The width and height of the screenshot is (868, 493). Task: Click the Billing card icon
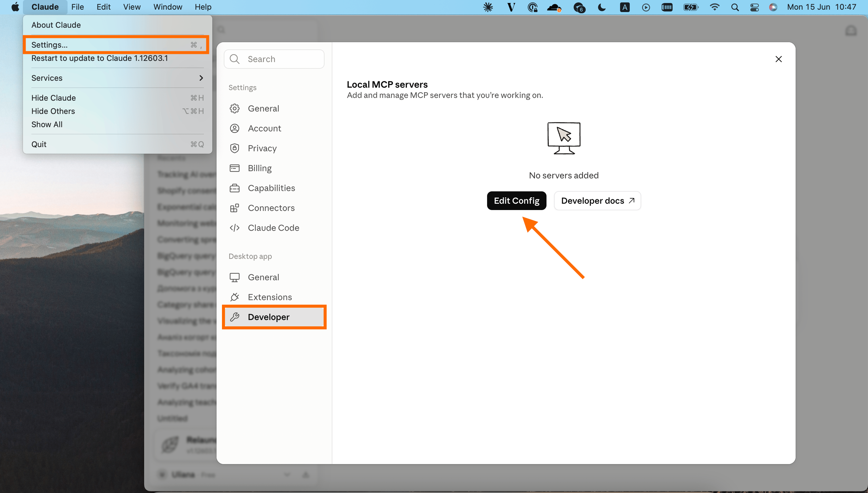pos(234,168)
